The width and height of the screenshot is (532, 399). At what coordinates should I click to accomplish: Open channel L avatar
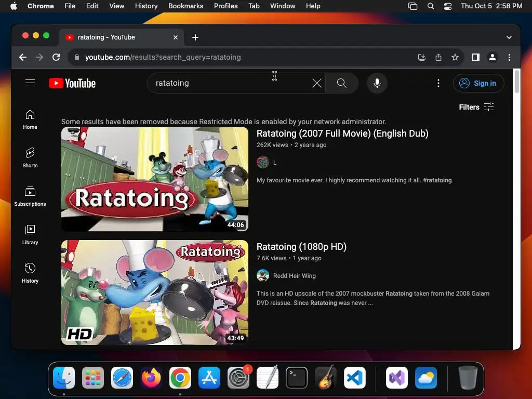click(262, 163)
